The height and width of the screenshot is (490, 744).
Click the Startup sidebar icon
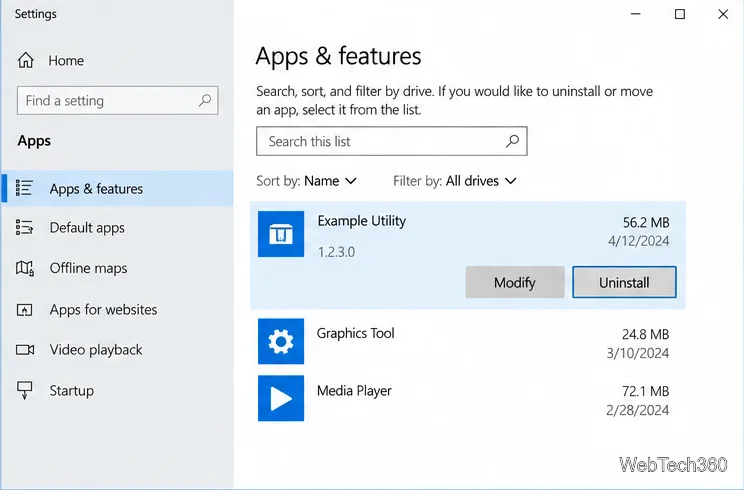25,390
